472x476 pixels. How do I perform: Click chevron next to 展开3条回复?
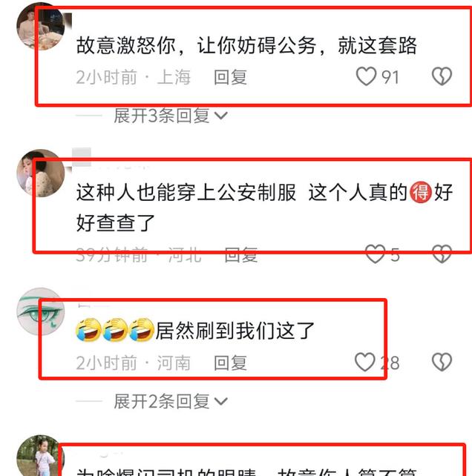click(221, 116)
